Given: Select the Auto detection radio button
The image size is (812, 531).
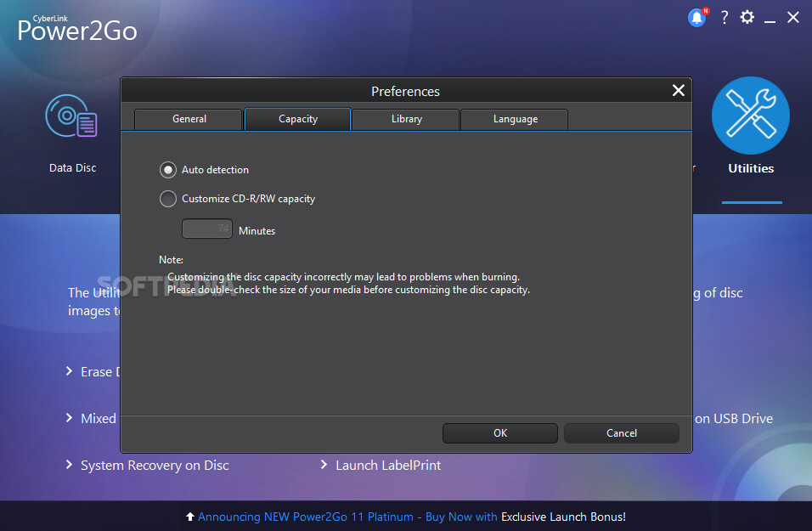Looking at the screenshot, I should [168, 170].
